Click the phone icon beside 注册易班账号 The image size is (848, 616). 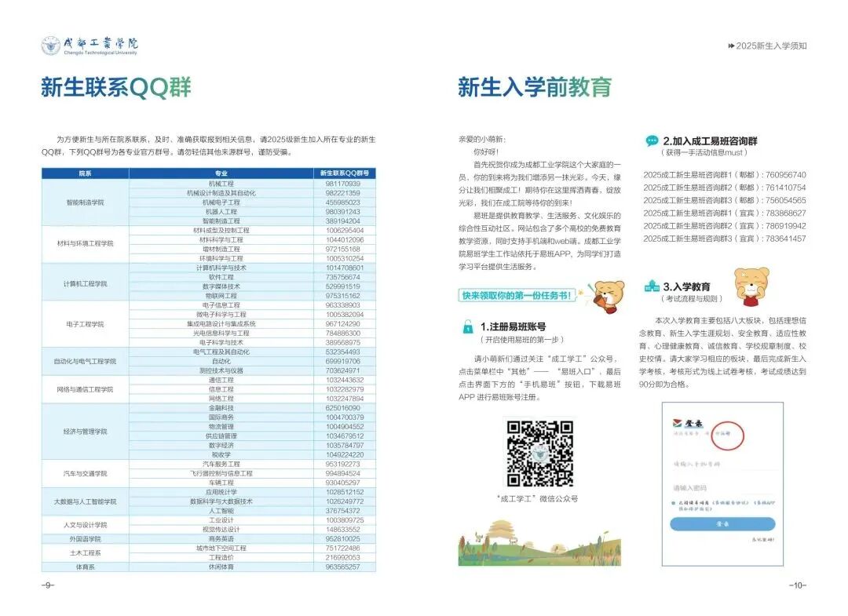click(x=468, y=326)
